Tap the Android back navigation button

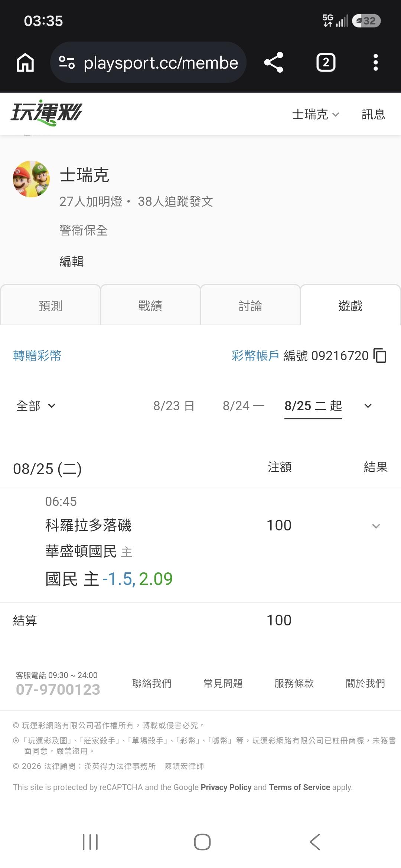click(x=315, y=842)
